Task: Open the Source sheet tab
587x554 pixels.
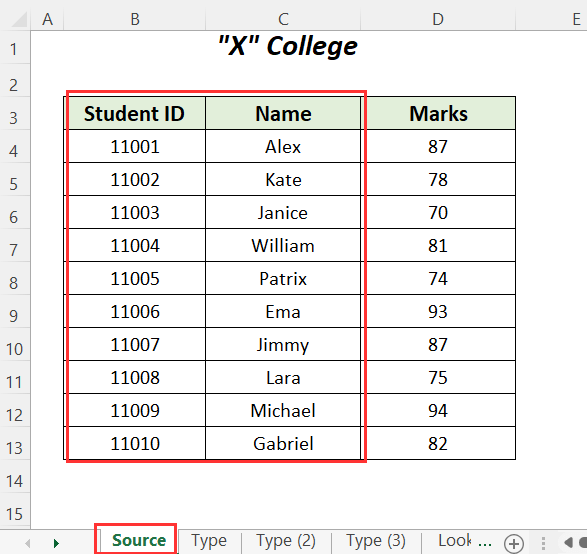Action: [139, 541]
